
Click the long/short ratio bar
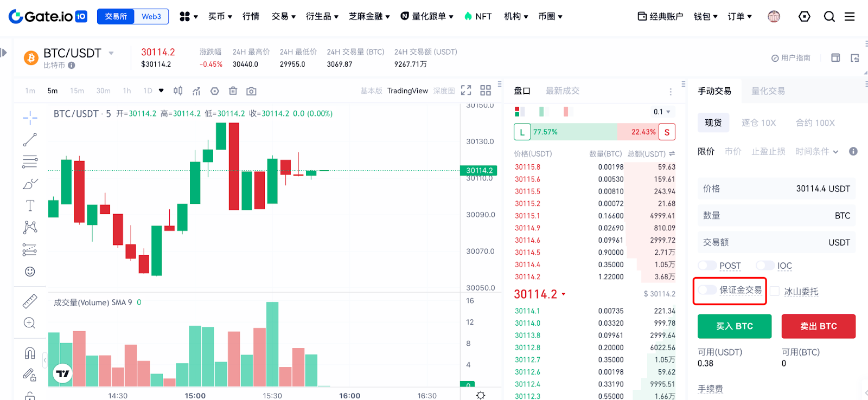pos(594,132)
